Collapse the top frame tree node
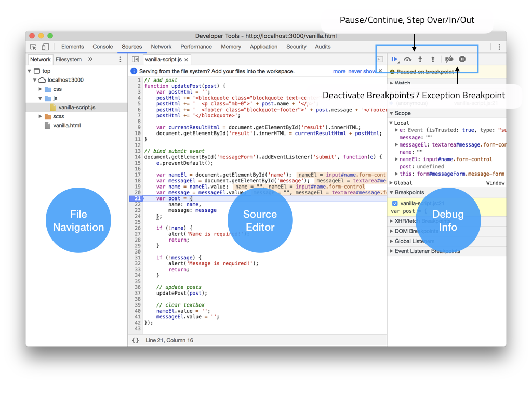The height and width of the screenshot is (399, 532). coord(30,71)
